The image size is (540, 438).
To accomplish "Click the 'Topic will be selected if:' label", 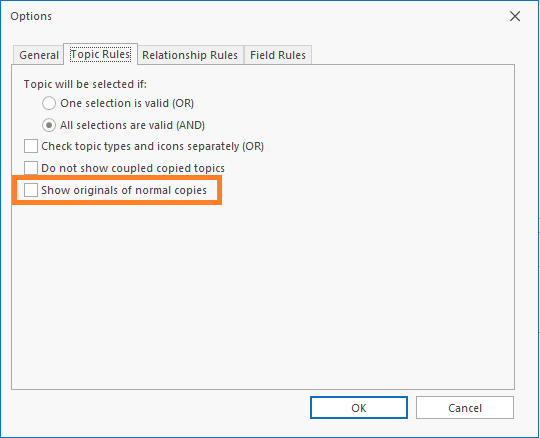I will point(85,84).
